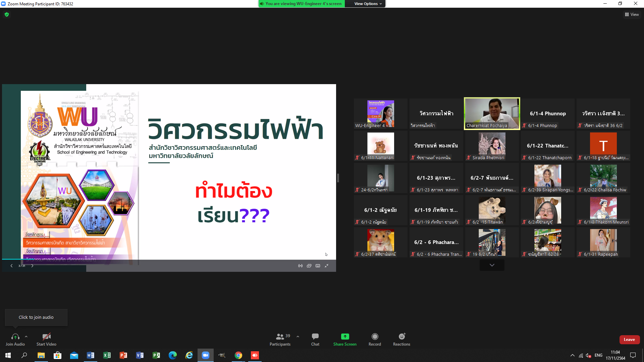Click the green Share Screen icon
This screenshot has width=644, height=362.
pos(345,337)
